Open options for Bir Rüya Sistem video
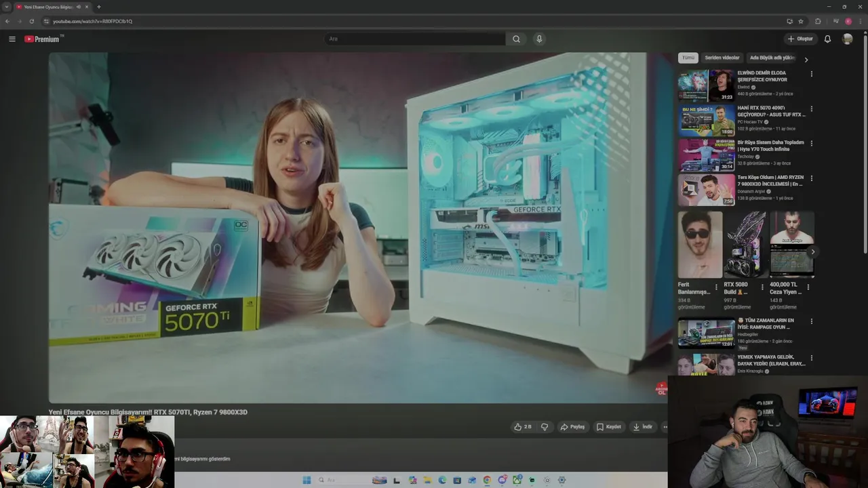The height and width of the screenshot is (488, 868). tap(811, 144)
